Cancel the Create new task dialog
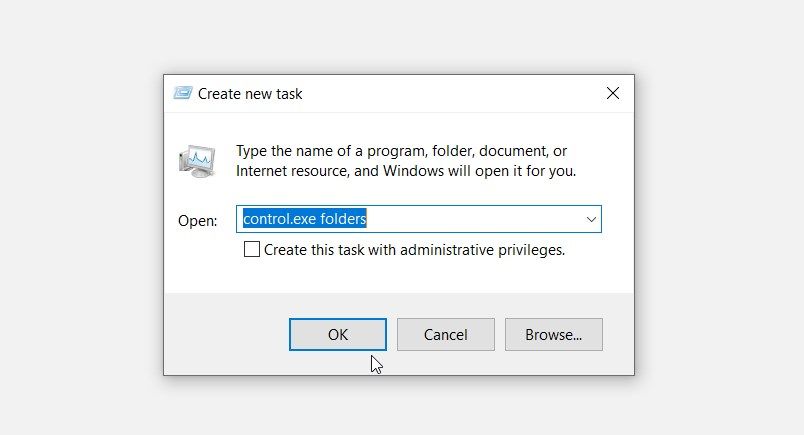Image resolution: width=804 pixels, height=435 pixels. tap(446, 334)
